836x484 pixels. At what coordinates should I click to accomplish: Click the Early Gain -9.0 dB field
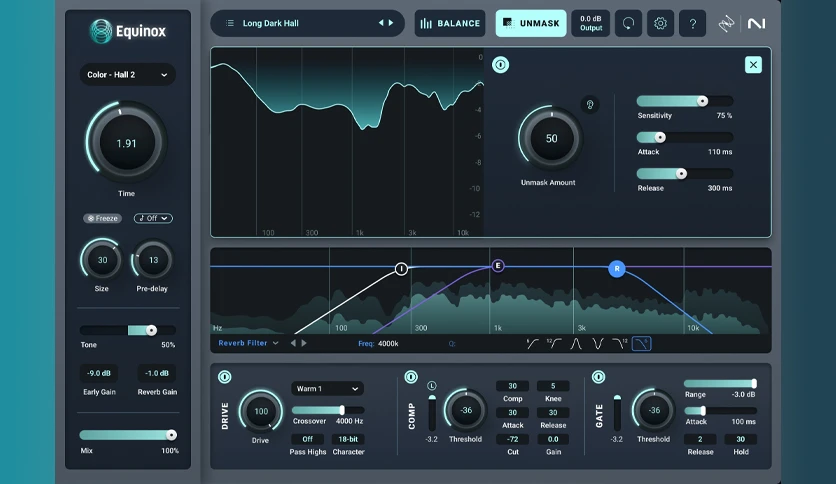(99, 373)
